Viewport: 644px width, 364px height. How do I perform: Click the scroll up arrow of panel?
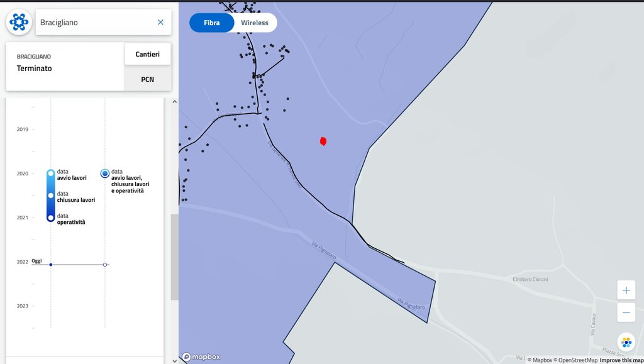pyautogui.click(x=175, y=102)
